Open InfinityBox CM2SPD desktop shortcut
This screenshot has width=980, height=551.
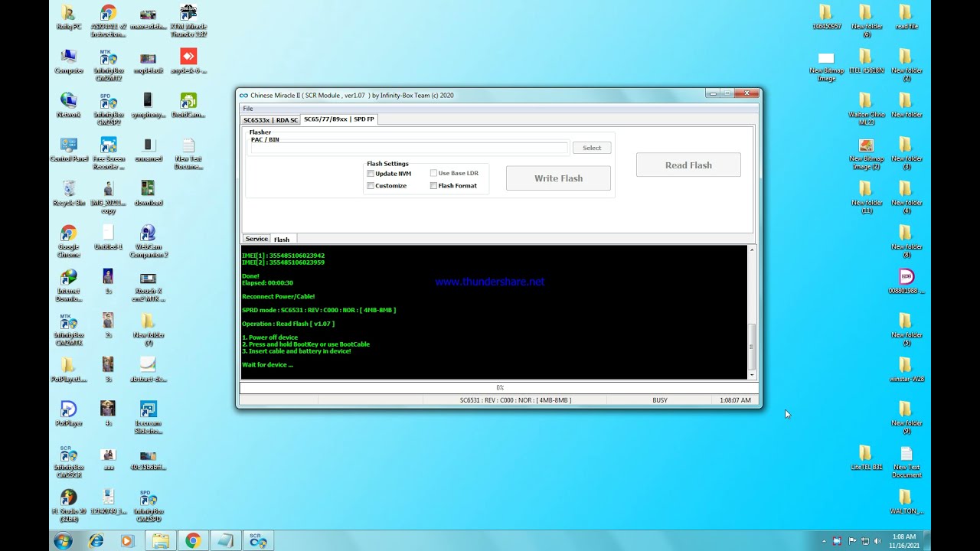pyautogui.click(x=149, y=506)
